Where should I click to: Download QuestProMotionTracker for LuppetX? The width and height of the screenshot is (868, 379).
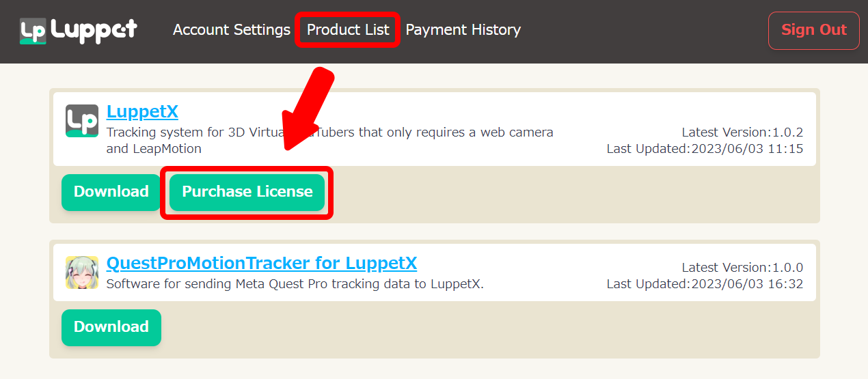click(111, 327)
